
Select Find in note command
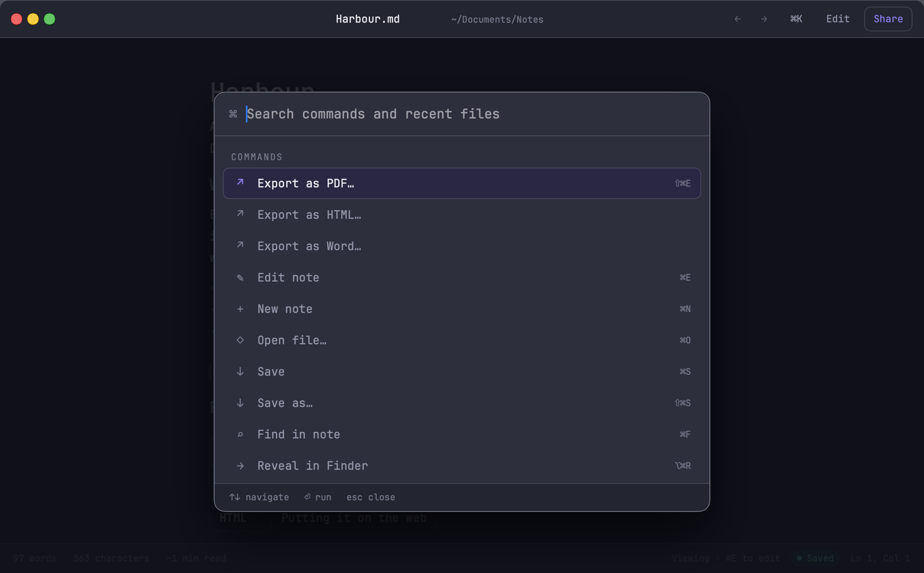pos(462,434)
